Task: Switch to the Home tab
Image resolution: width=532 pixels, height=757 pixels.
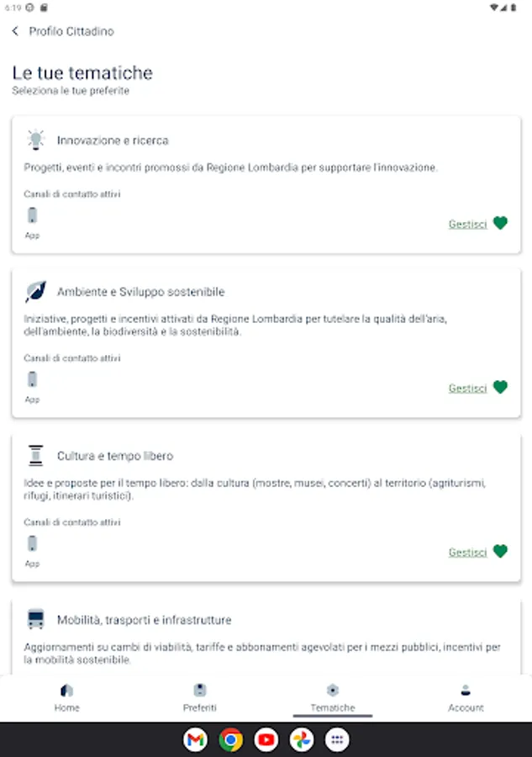Action: (66, 697)
